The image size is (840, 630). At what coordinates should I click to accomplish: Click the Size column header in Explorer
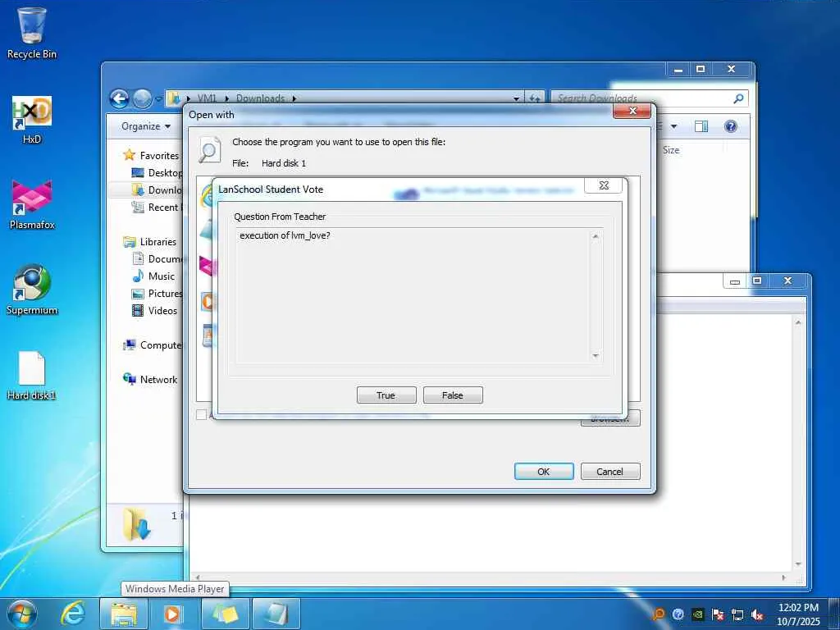(x=671, y=150)
